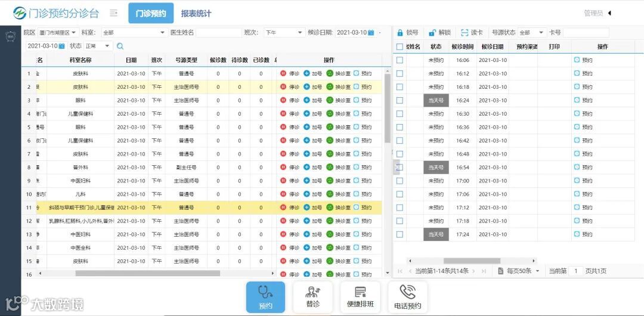Open calendar icon of second date field

[x=61, y=46]
